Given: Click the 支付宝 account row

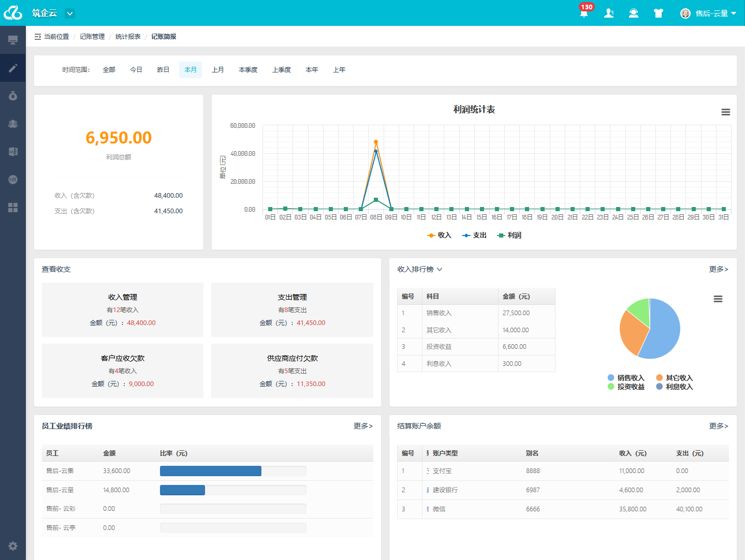Looking at the screenshot, I should point(563,471).
